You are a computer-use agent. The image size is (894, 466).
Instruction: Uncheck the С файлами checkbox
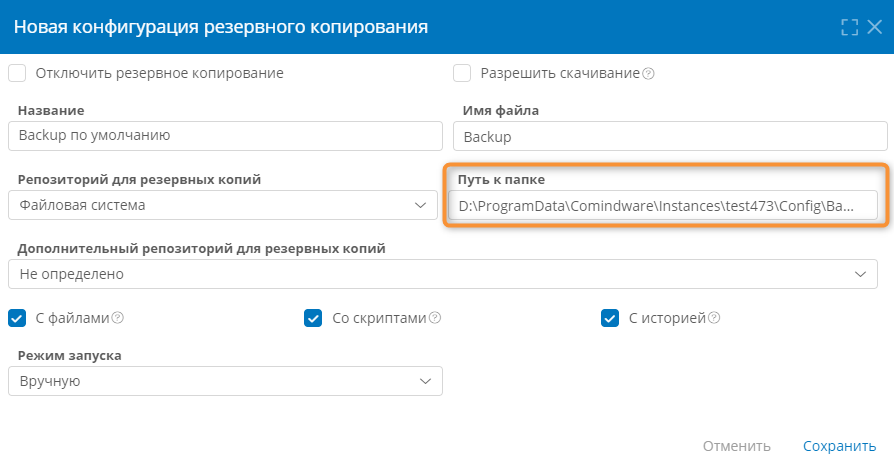pos(17,318)
